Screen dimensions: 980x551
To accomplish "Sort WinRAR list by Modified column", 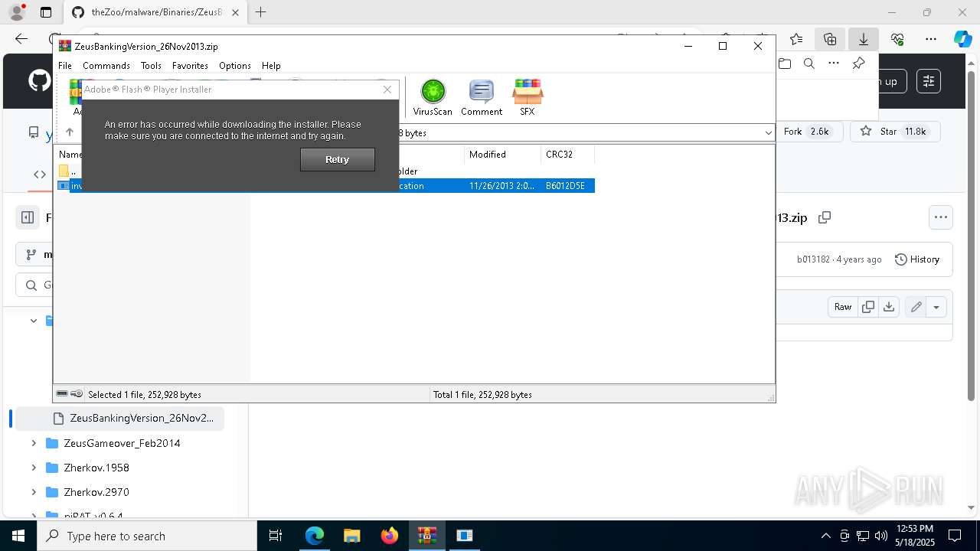I will 502,155.
